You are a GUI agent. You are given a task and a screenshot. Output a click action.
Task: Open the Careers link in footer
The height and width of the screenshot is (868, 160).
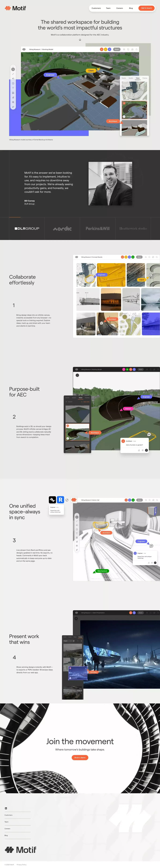click(x=7, y=829)
